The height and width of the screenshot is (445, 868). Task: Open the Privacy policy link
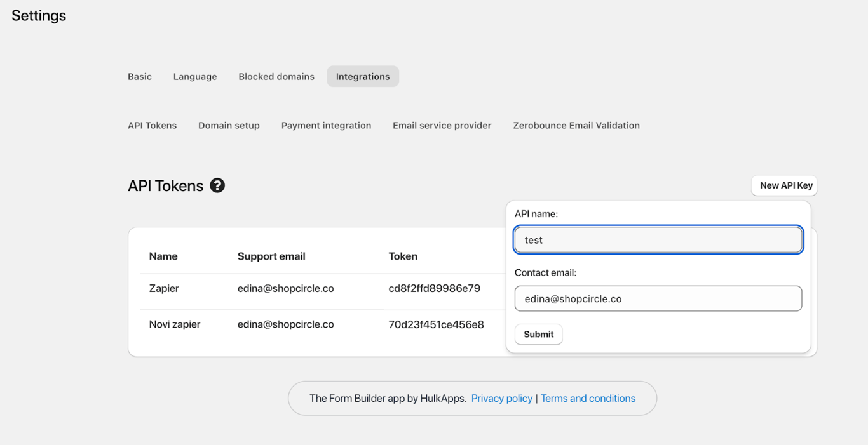click(x=502, y=398)
